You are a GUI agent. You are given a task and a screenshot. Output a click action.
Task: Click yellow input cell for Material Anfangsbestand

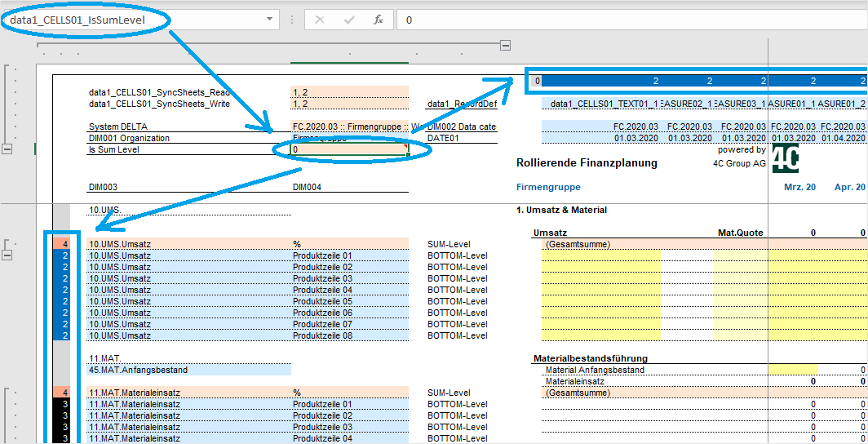pos(793,370)
